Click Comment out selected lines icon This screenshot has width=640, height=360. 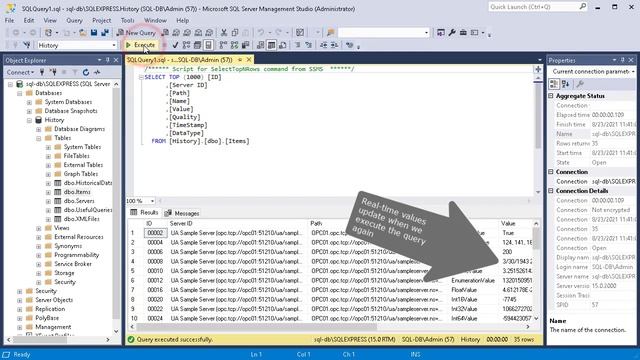click(297, 45)
